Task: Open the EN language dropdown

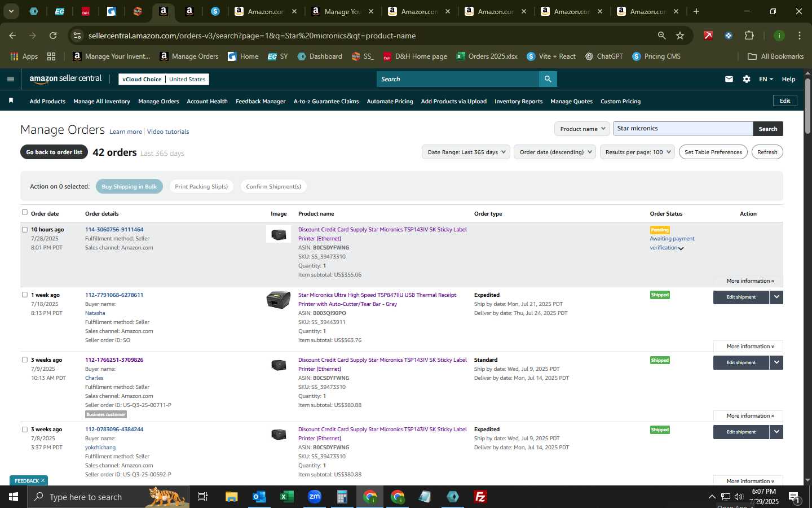Action: coord(766,79)
